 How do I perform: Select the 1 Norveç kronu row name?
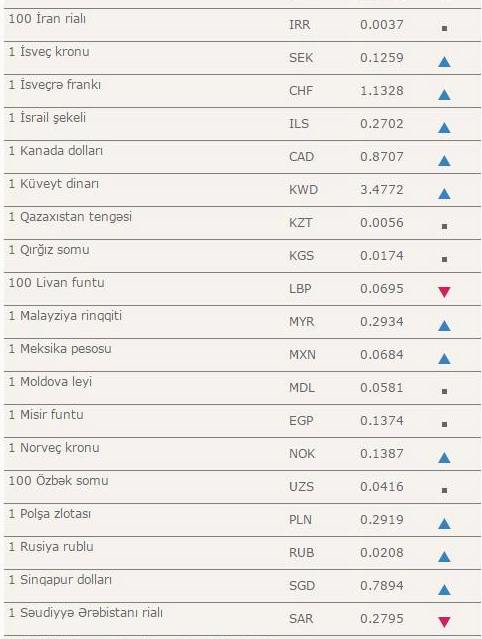[54, 448]
